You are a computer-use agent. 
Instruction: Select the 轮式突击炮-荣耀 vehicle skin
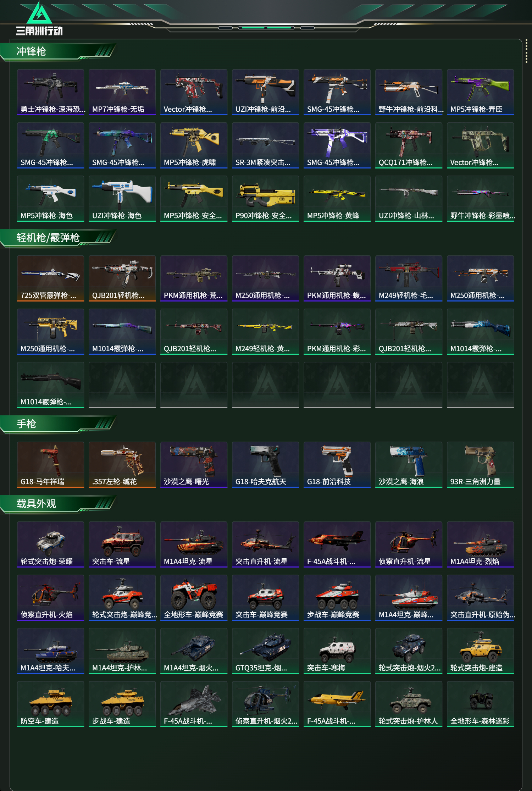(x=50, y=544)
